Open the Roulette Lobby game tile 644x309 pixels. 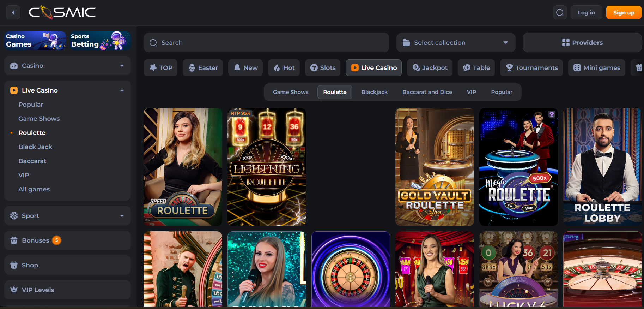(x=602, y=167)
